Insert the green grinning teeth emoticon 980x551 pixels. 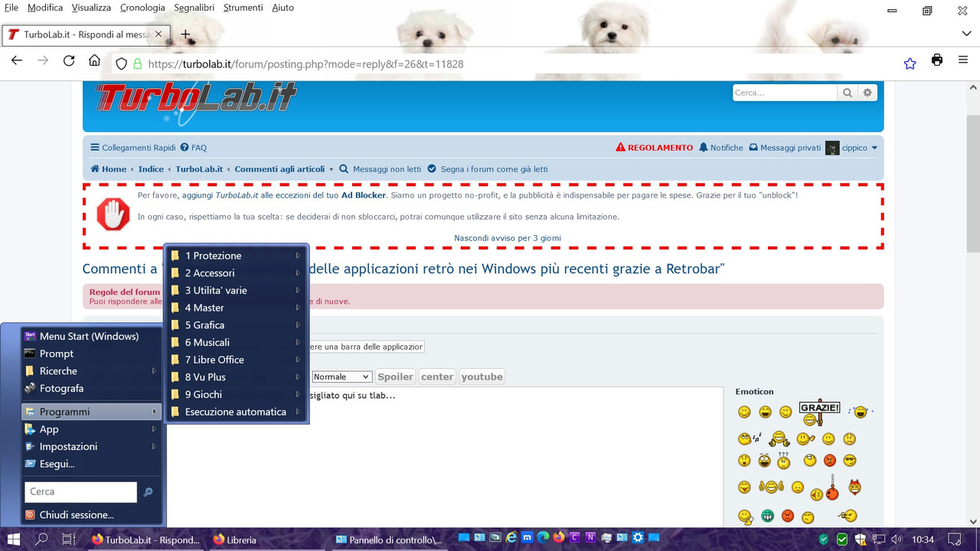click(767, 517)
